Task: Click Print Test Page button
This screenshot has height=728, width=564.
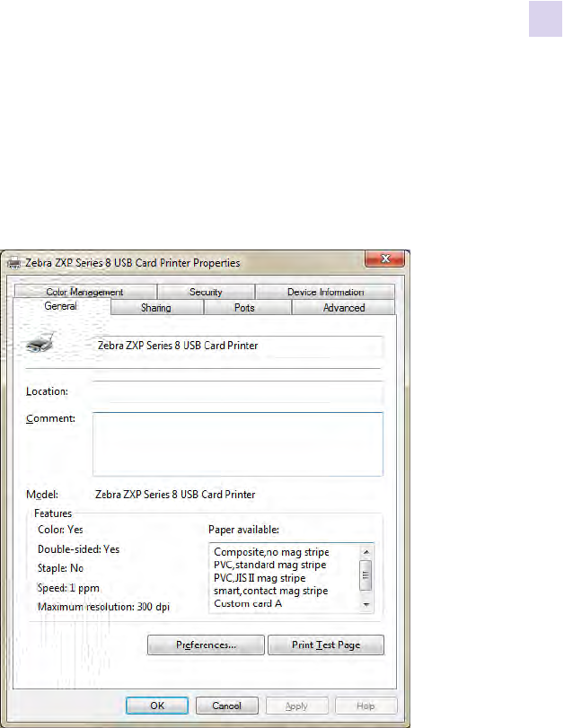Action: [x=326, y=645]
